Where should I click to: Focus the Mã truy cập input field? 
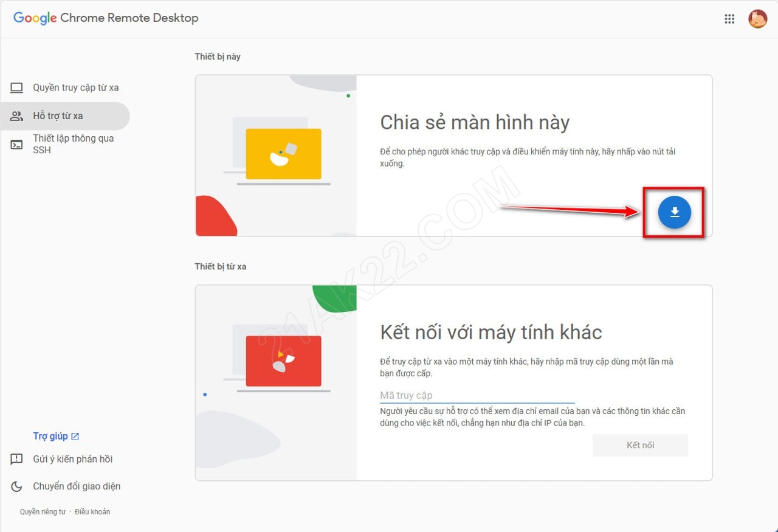[477, 395]
